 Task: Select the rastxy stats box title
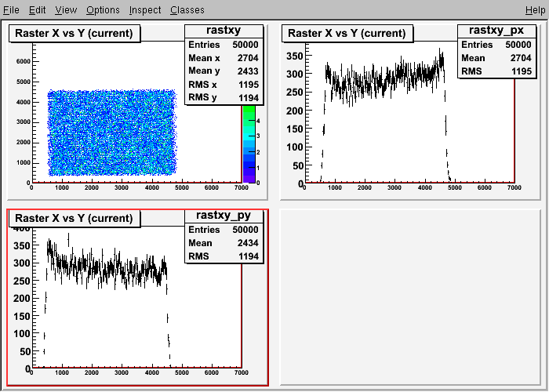224,31
